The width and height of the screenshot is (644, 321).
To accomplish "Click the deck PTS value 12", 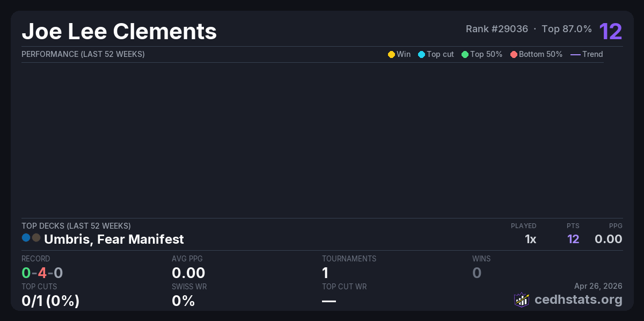I will [x=573, y=239].
